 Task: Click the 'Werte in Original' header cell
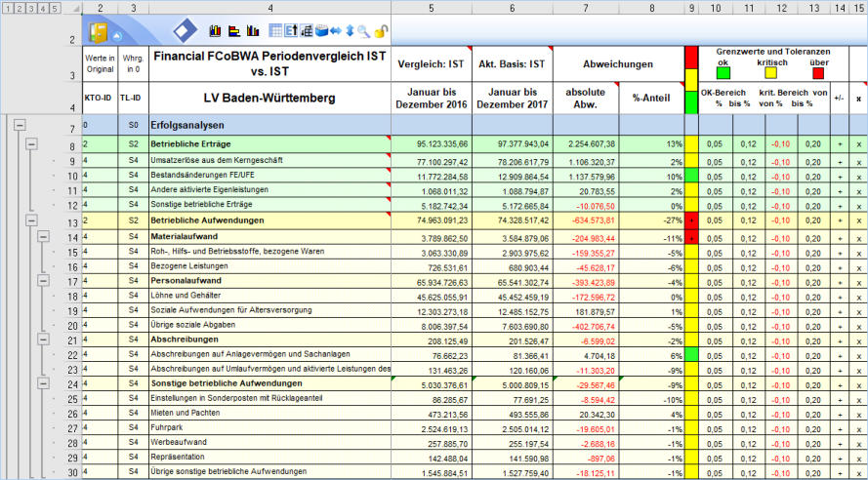(x=99, y=64)
